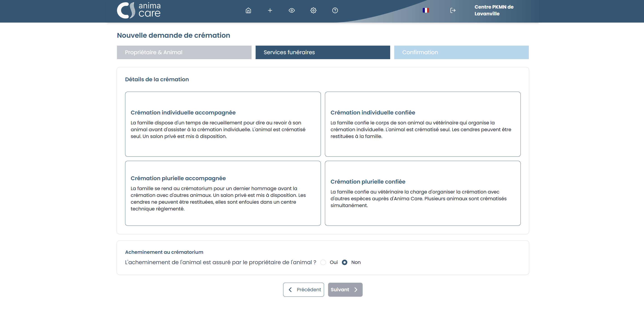This screenshot has width=644, height=324.
Task: Select the Non radio button
Action: [x=345, y=262]
